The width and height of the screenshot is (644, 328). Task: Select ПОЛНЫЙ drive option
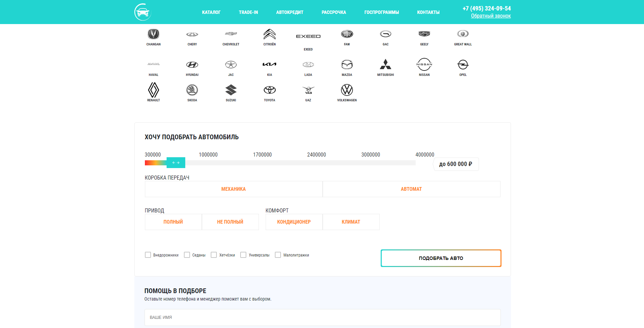[x=173, y=222]
